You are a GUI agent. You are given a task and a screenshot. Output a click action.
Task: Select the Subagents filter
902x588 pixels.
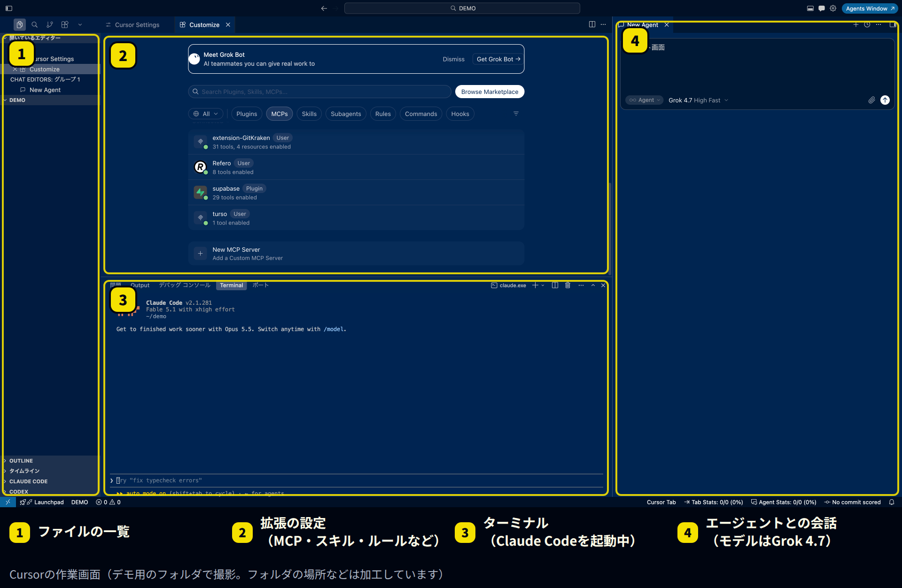(346, 114)
